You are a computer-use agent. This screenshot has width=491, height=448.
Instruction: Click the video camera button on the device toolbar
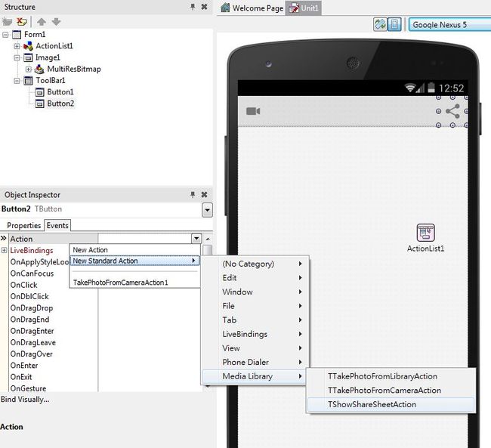click(x=253, y=111)
